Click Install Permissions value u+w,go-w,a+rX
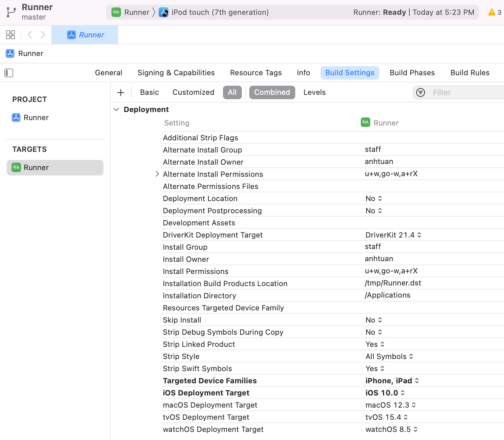 click(391, 271)
